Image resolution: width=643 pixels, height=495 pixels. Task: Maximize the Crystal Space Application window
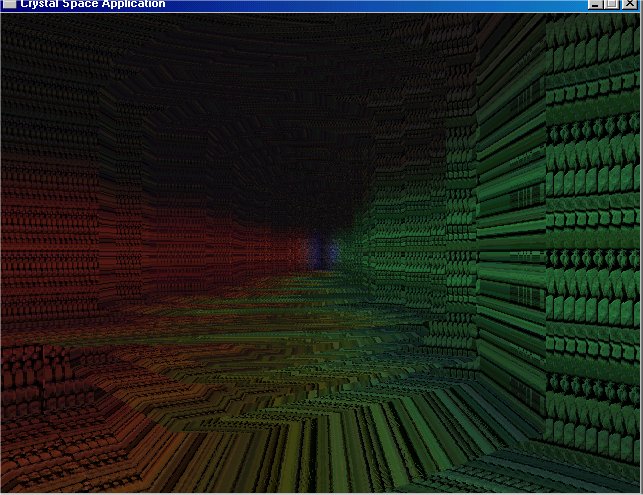(x=612, y=5)
